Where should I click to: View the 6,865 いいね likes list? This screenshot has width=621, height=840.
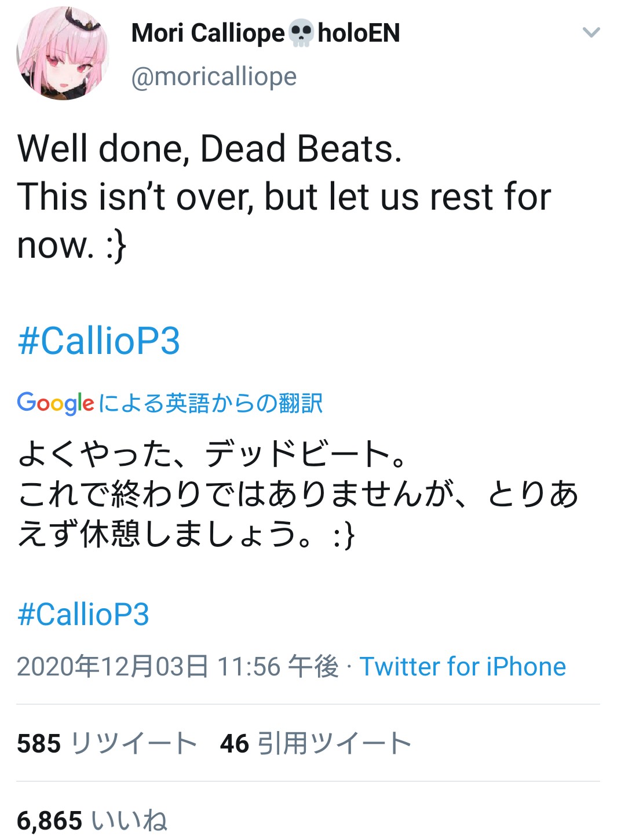click(x=92, y=820)
